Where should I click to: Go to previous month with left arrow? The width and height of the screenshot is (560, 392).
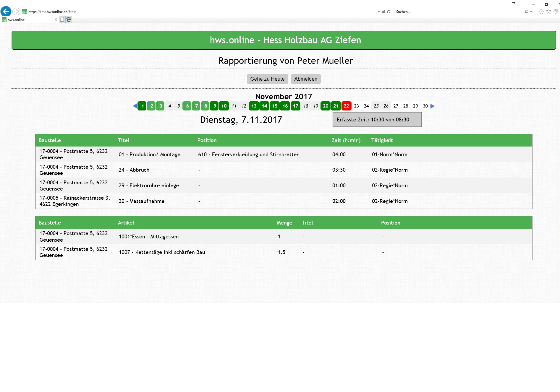click(x=135, y=106)
